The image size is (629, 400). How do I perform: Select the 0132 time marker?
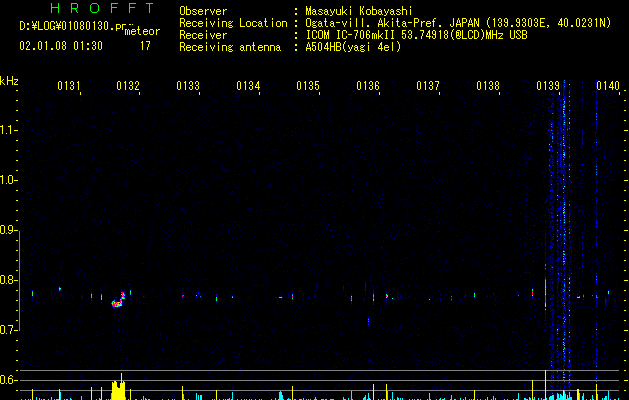point(128,86)
